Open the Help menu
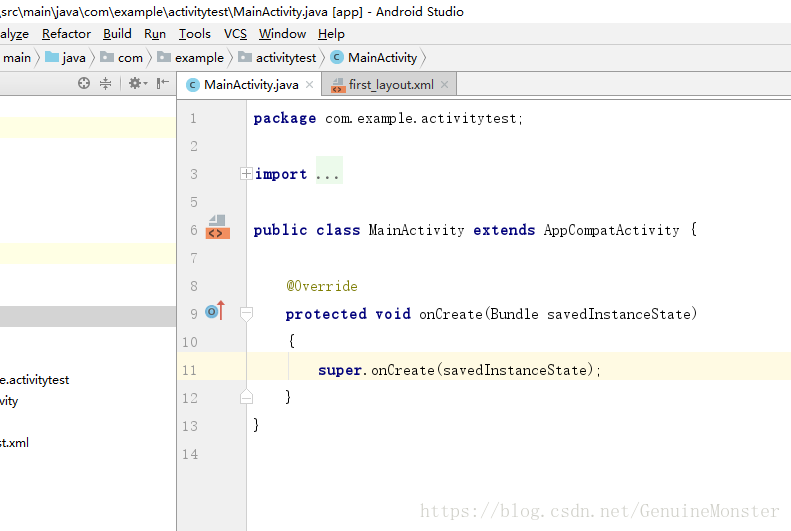Image resolution: width=791 pixels, height=531 pixels. click(331, 34)
